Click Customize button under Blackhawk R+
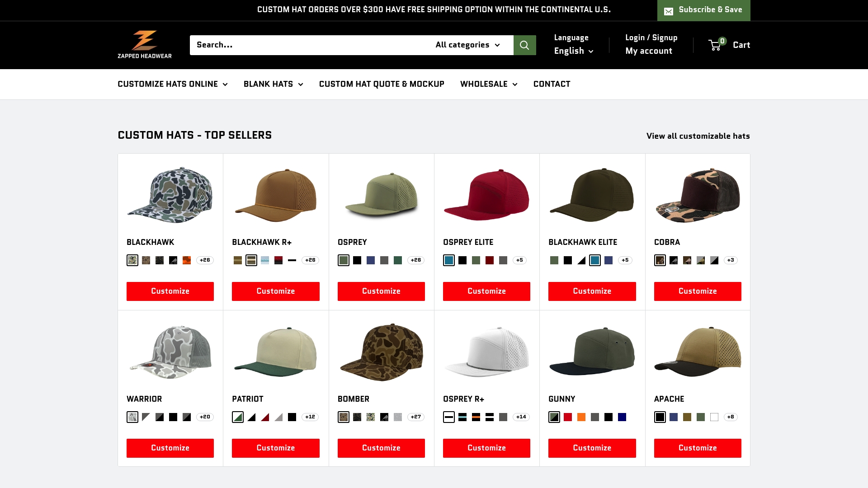 [276, 291]
